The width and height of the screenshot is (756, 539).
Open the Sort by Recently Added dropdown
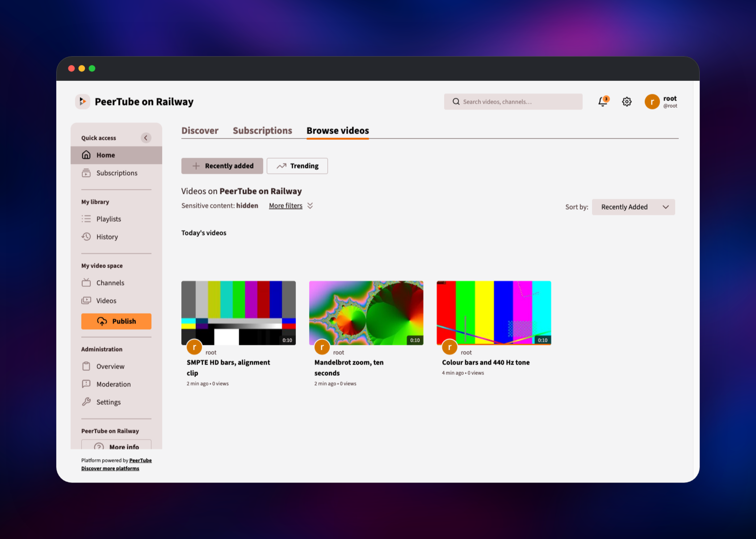pyautogui.click(x=633, y=207)
